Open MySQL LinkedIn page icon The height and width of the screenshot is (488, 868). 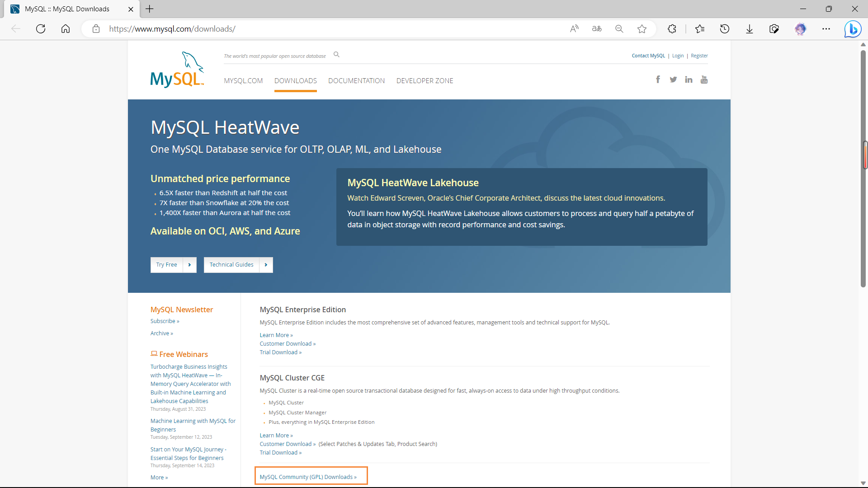pos(689,80)
